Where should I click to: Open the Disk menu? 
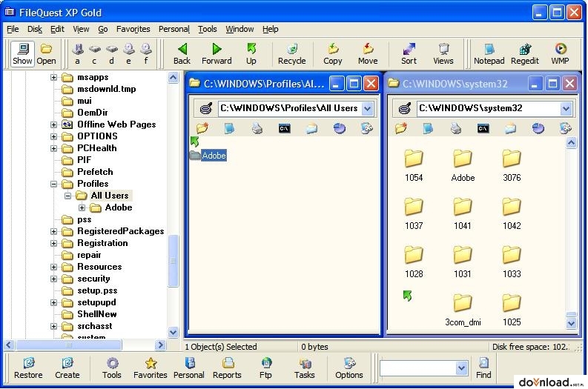click(35, 29)
